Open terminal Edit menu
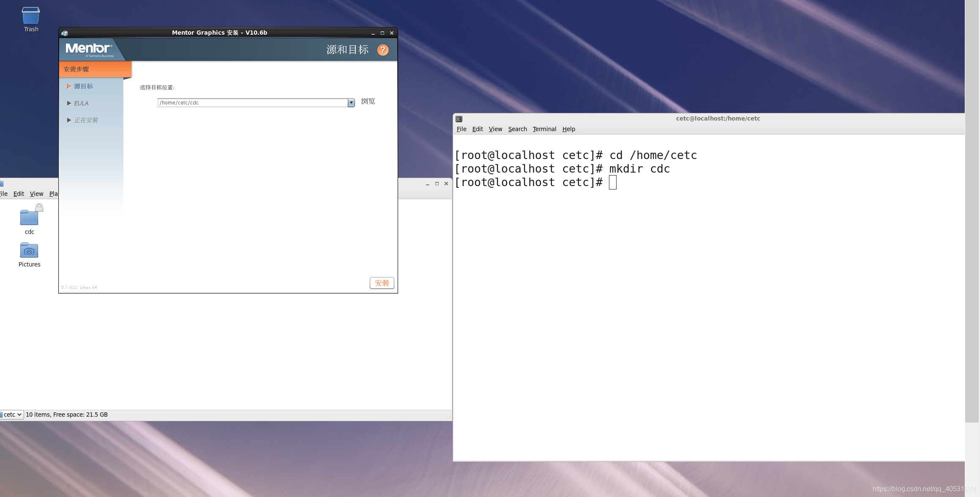Image resolution: width=980 pixels, height=497 pixels. [478, 129]
